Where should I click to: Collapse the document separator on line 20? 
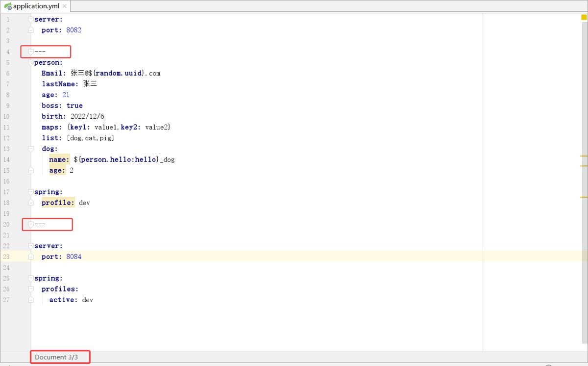[x=31, y=224]
